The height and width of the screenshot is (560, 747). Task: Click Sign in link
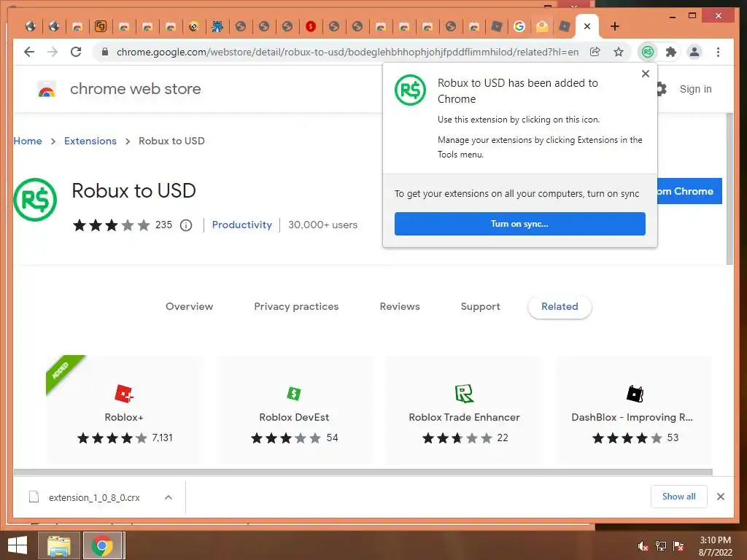[x=695, y=89]
